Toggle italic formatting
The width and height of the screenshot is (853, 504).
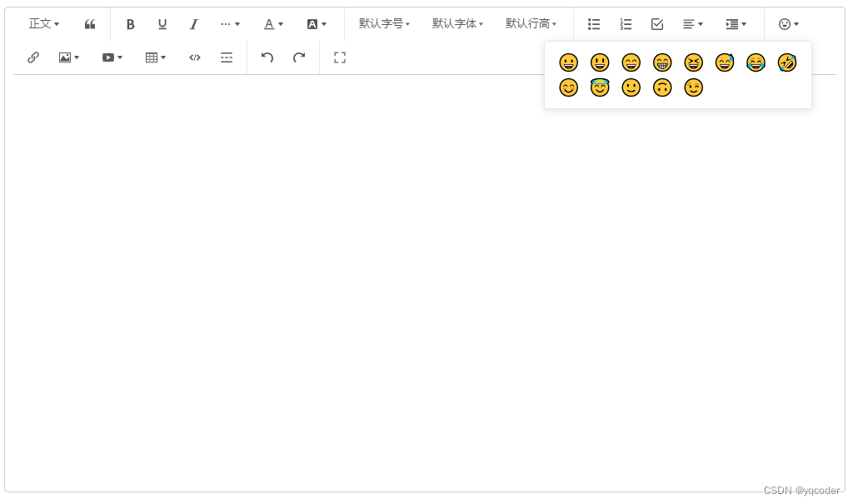[x=193, y=24]
